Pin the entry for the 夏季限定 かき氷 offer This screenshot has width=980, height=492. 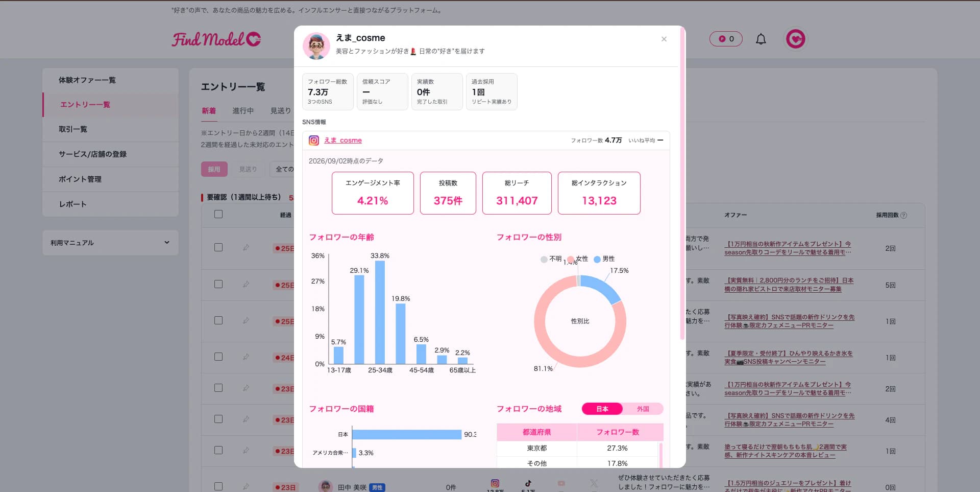click(x=246, y=357)
